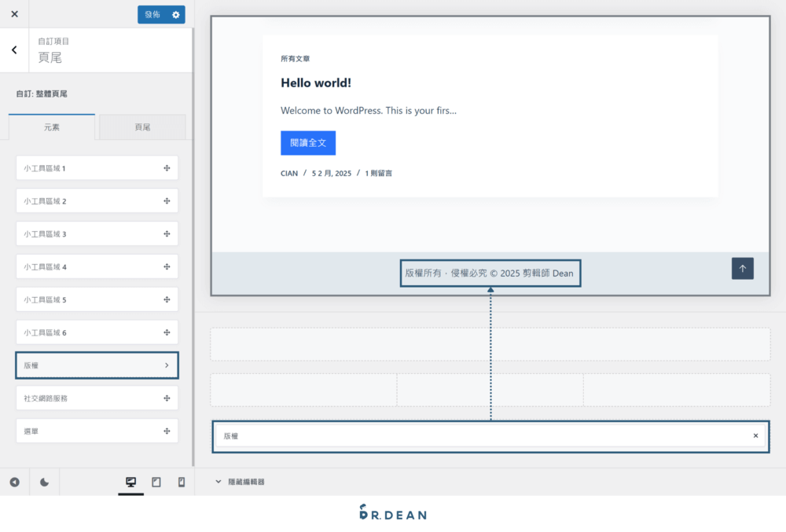Toggle dark mode moon icon

point(44,482)
